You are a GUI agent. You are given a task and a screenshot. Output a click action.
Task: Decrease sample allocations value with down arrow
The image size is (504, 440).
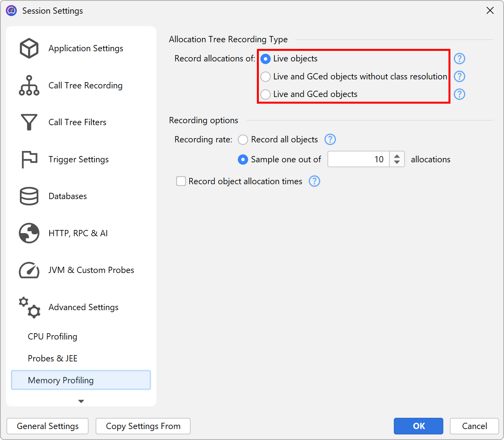pyautogui.click(x=397, y=163)
